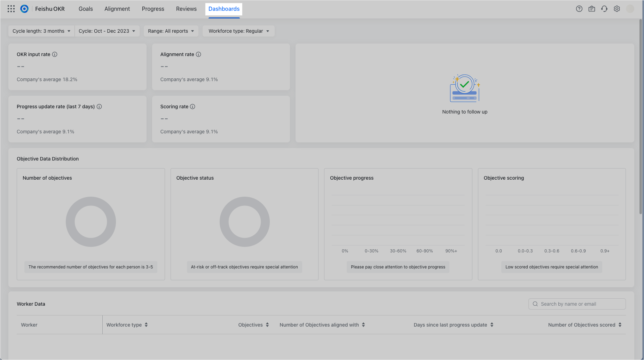Open the Cycle length: 3 months dropdown

(41, 31)
